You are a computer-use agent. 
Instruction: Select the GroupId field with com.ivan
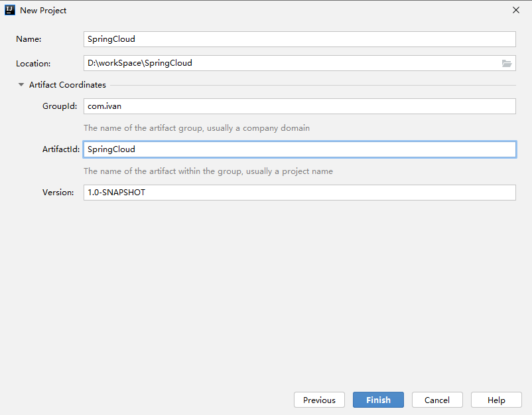300,106
